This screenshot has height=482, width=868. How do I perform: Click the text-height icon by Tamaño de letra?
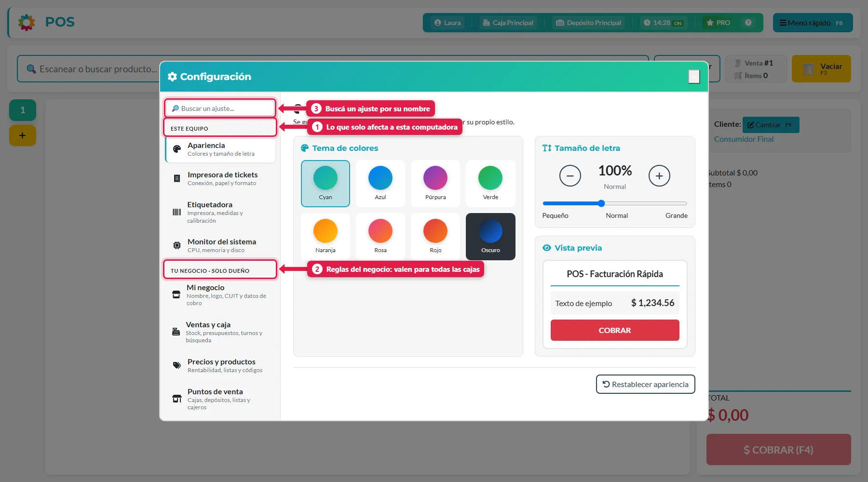click(547, 148)
